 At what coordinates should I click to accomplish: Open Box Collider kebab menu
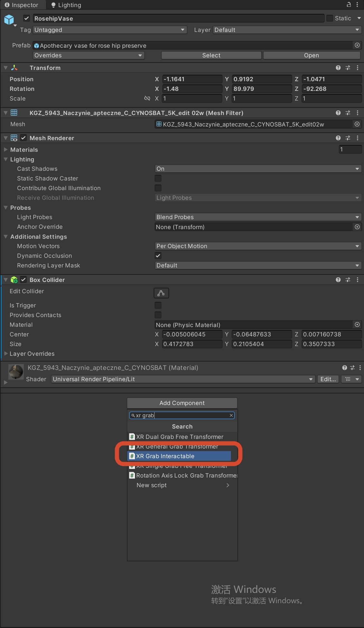coord(358,280)
